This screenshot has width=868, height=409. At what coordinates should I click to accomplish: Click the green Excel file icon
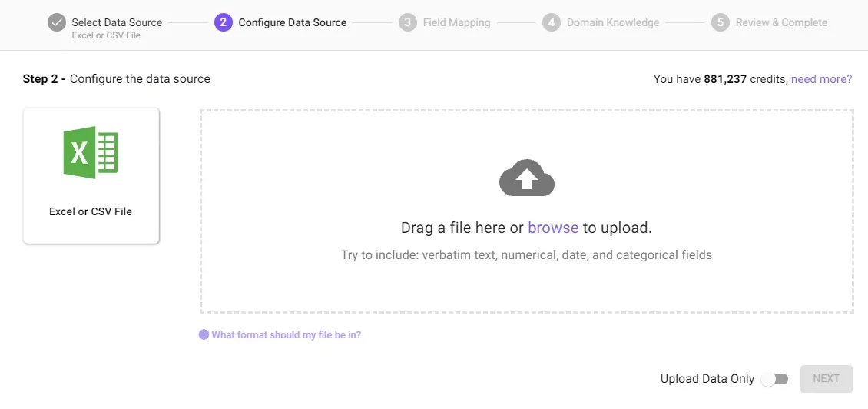point(91,152)
